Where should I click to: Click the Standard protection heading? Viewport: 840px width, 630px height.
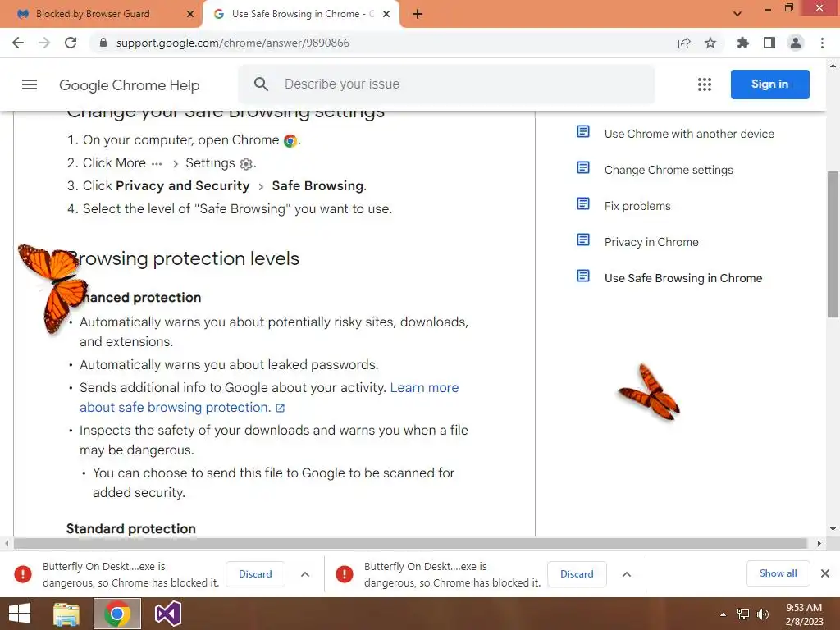pyautogui.click(x=131, y=529)
